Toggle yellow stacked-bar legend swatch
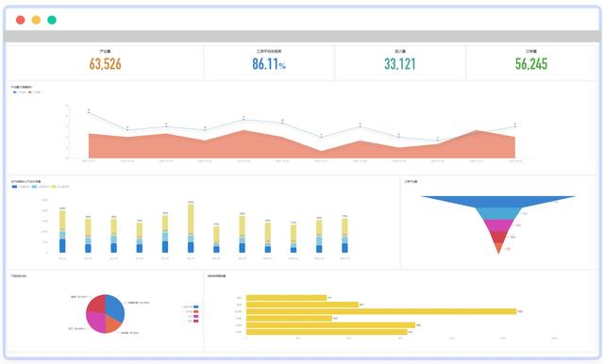Image resolution: width=604 pixels, height=364 pixels. pyautogui.click(x=54, y=187)
